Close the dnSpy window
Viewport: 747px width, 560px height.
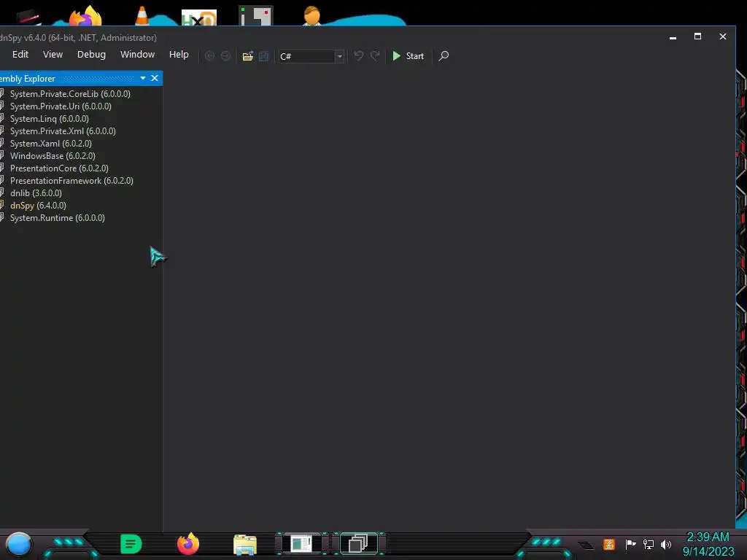[x=723, y=36]
